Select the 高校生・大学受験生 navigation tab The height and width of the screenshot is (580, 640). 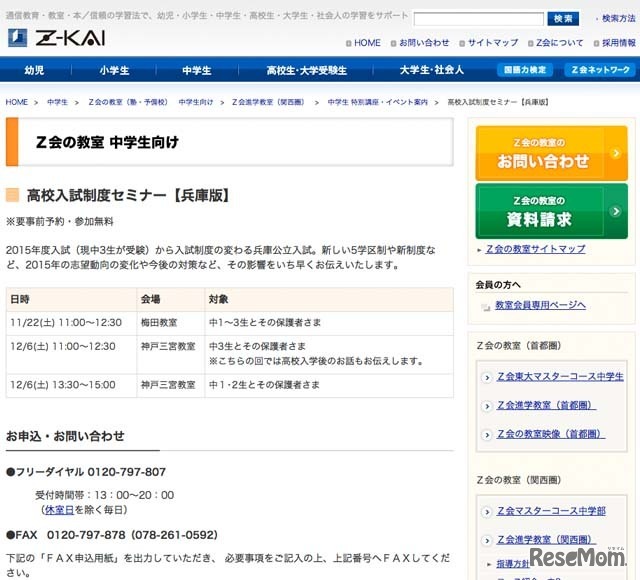coord(306,70)
